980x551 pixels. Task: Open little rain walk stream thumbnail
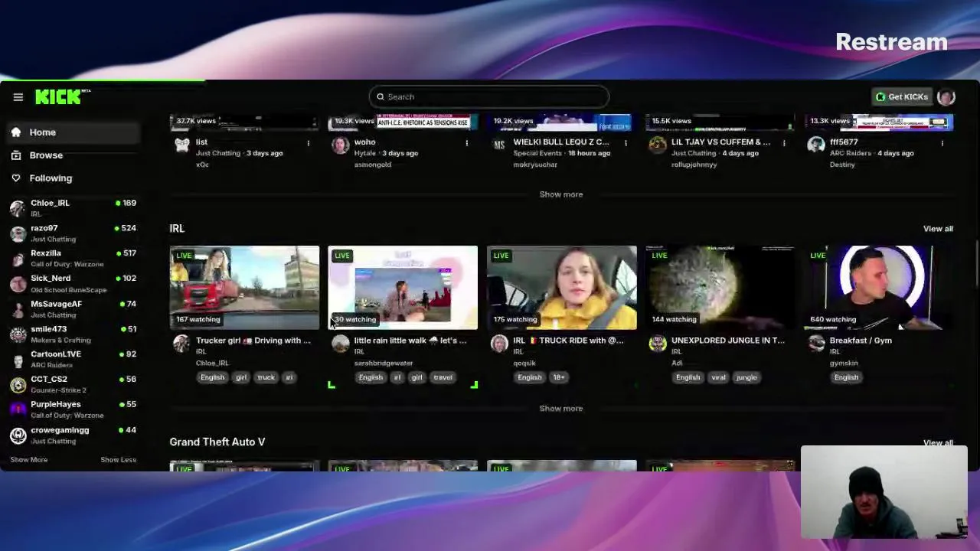pos(403,288)
